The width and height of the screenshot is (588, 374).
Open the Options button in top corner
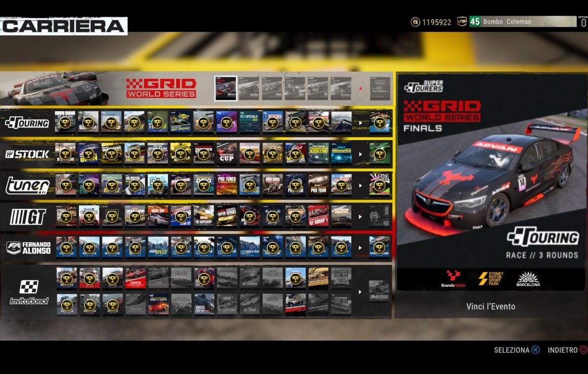point(583,21)
